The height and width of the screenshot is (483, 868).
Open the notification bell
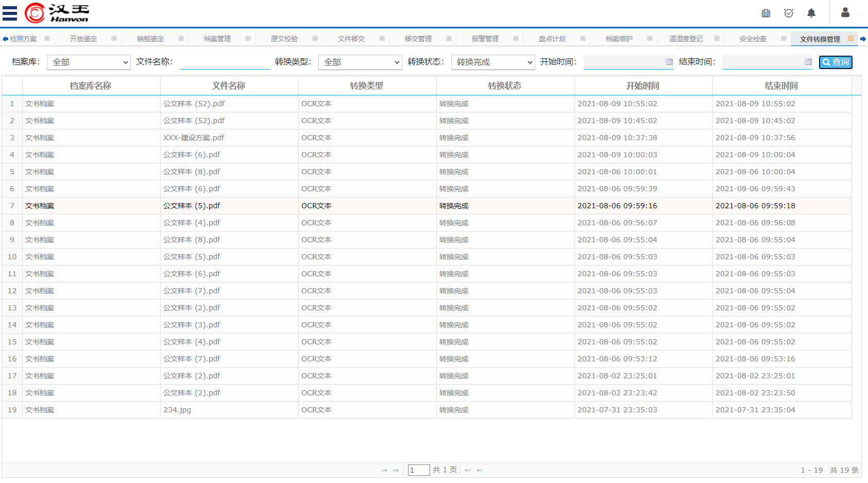(811, 13)
